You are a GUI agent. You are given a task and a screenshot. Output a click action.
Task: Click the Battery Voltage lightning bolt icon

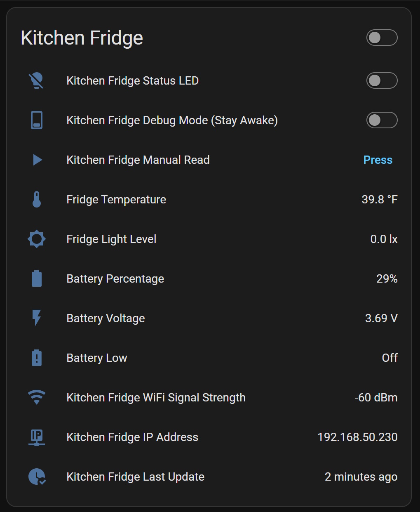click(37, 318)
